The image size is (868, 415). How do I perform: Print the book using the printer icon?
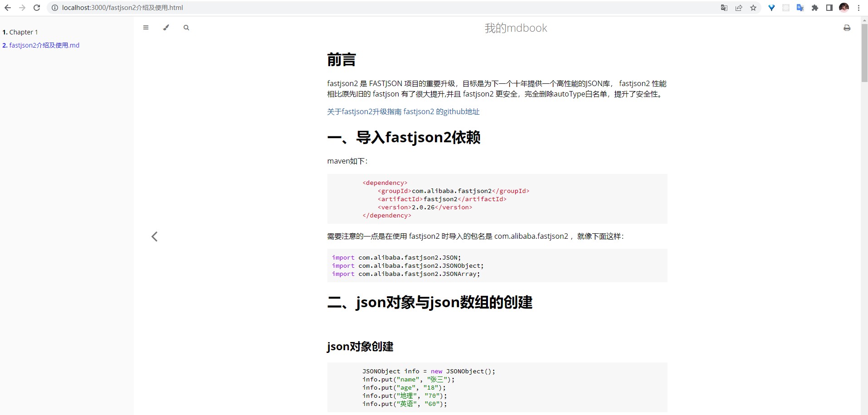pyautogui.click(x=847, y=28)
